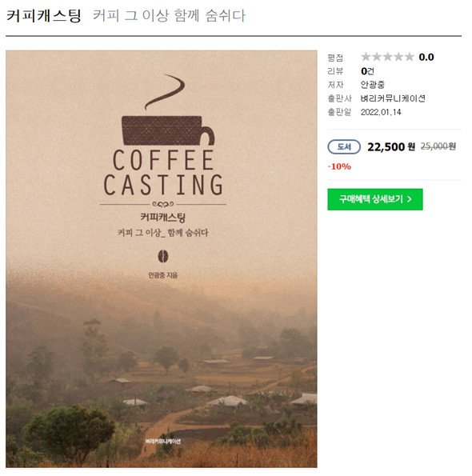Click the crossed-out price 25,000원
Image resolution: width=472 pixels, height=476 pixels.
438,146
